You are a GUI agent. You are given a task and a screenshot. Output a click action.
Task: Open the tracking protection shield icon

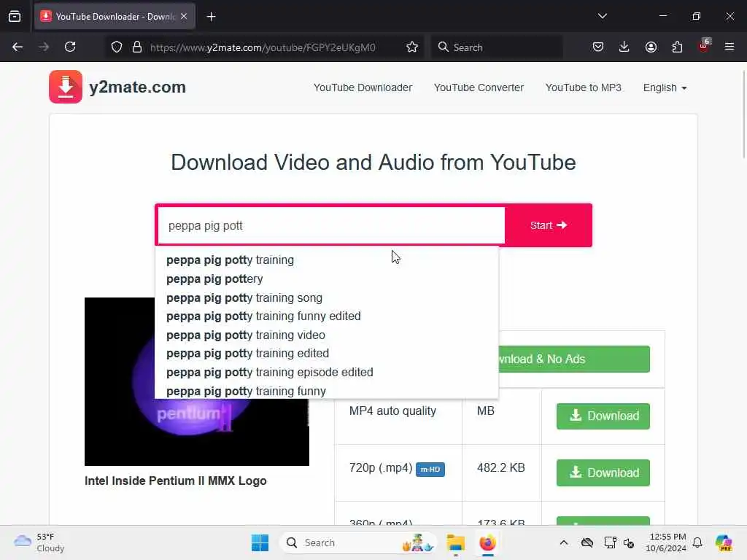[x=117, y=47]
